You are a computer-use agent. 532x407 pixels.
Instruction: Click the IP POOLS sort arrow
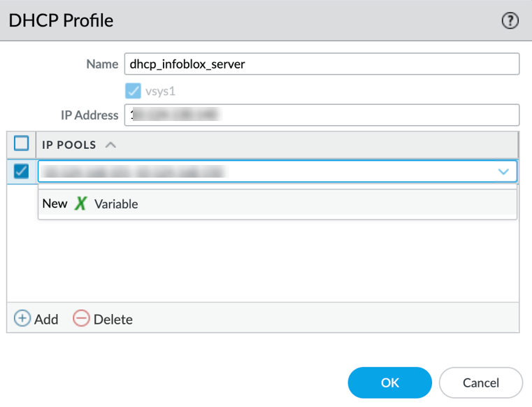pos(110,145)
